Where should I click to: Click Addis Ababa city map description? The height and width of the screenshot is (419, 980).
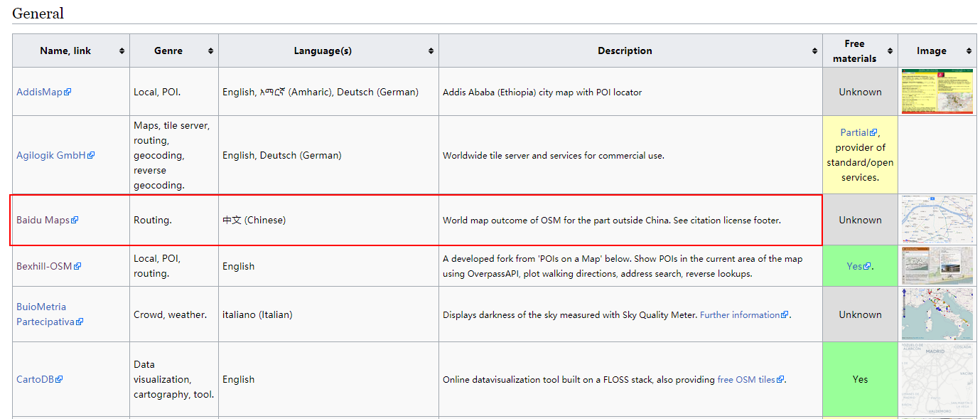pos(542,92)
